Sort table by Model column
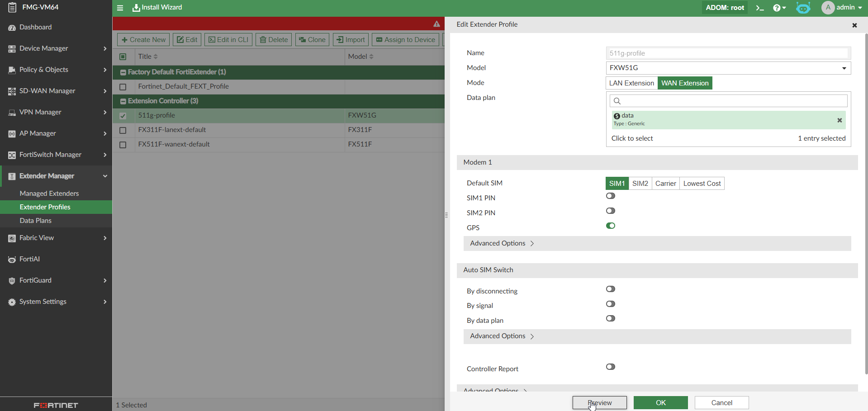The image size is (868, 411). pyautogui.click(x=360, y=57)
